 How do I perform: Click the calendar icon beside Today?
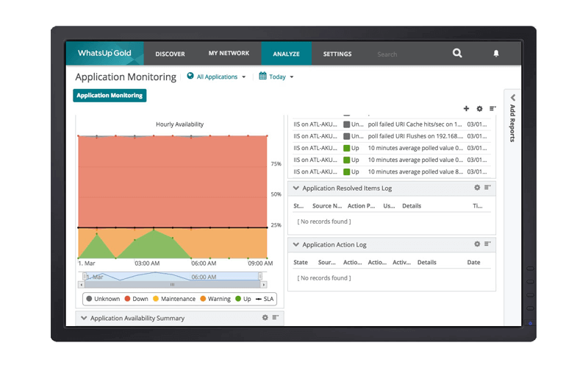(262, 76)
